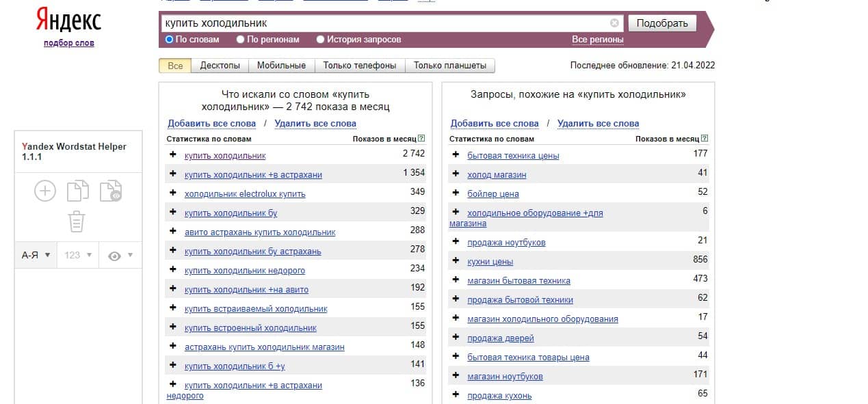Image resolution: width=868 pixels, height=404 pixels.
Task: Click the plus-circle add icon in Yandex Wordstat Helper
Action: (x=44, y=190)
